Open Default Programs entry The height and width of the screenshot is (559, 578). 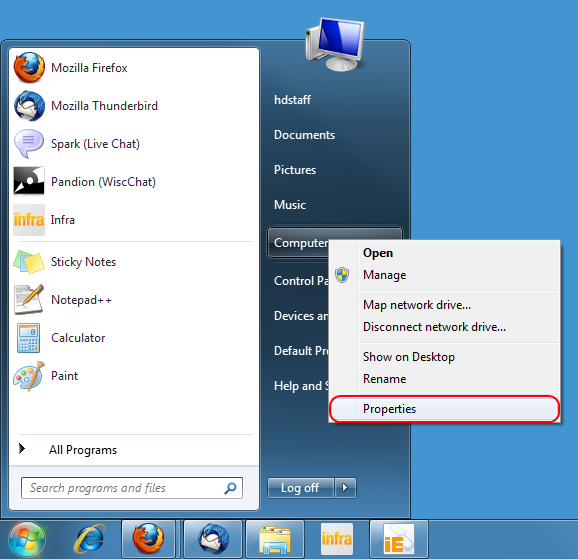(301, 351)
